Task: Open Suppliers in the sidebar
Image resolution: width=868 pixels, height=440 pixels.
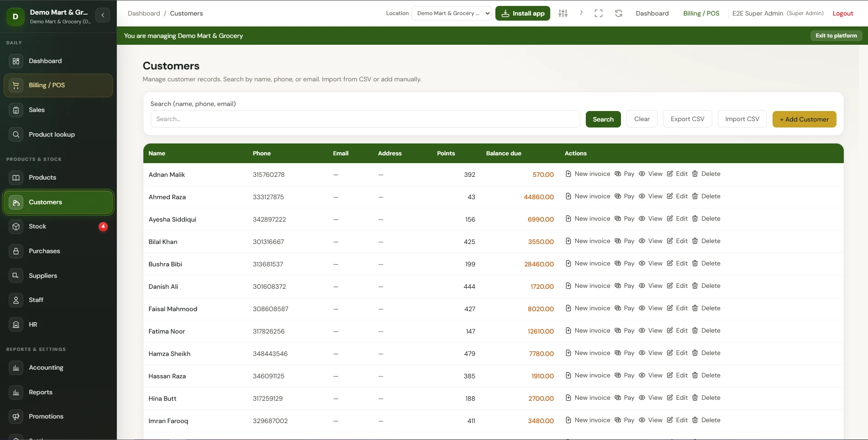Action: pyautogui.click(x=58, y=276)
